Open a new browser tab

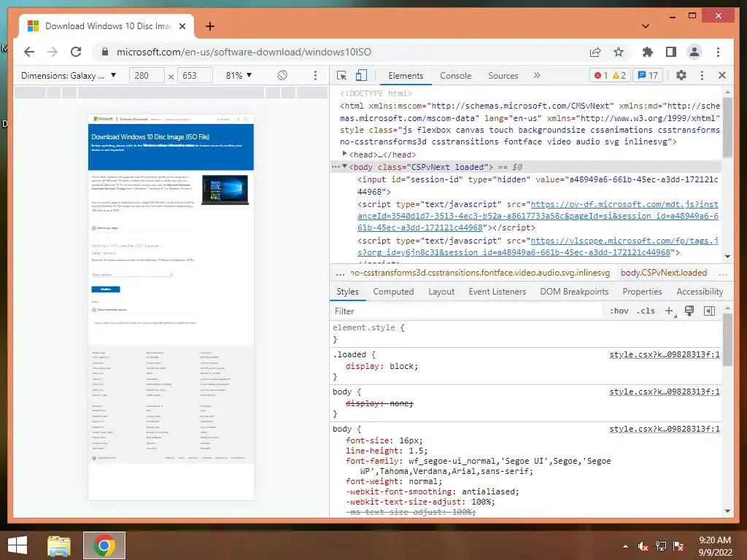[x=210, y=26]
